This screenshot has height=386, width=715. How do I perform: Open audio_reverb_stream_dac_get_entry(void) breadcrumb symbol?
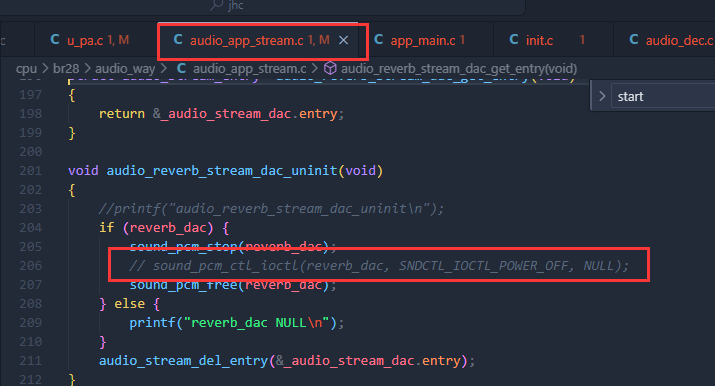(459, 69)
